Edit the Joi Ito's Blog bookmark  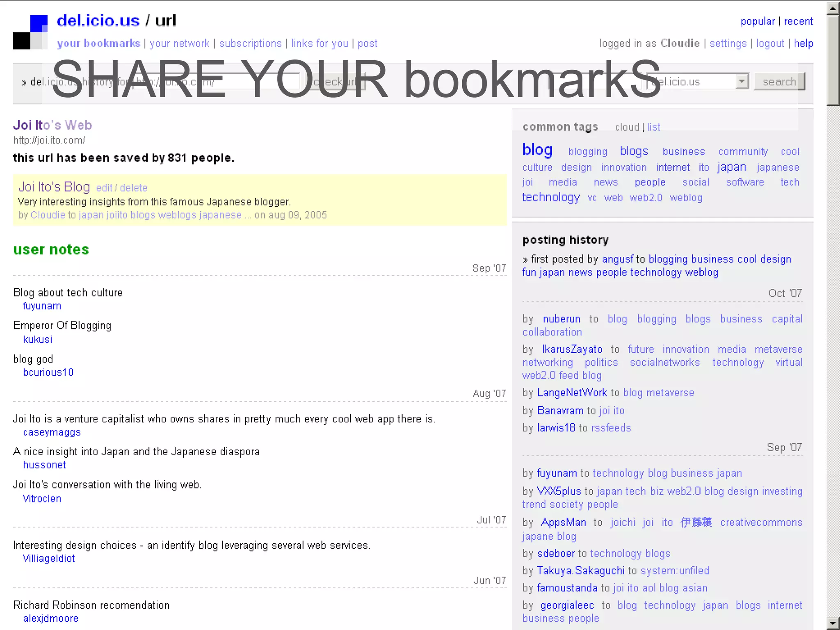[x=104, y=188]
